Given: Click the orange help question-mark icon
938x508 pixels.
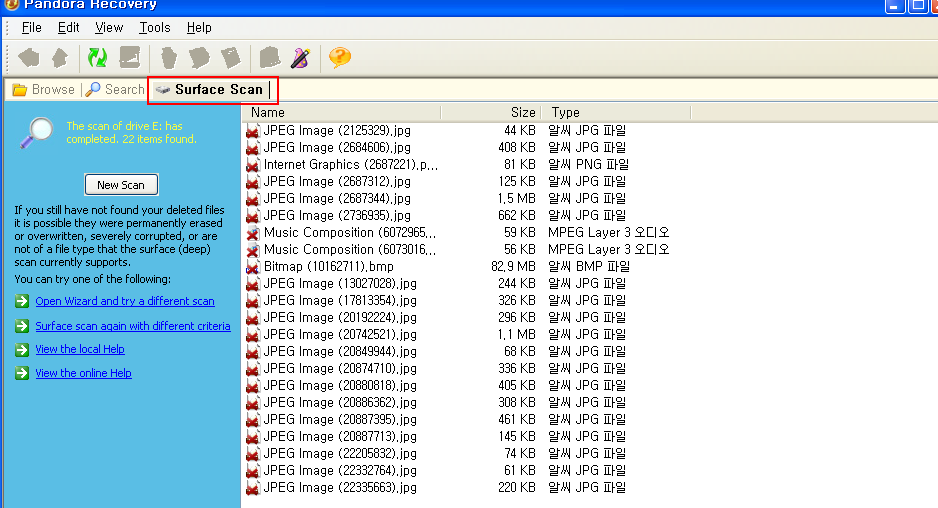Looking at the screenshot, I should [340, 58].
